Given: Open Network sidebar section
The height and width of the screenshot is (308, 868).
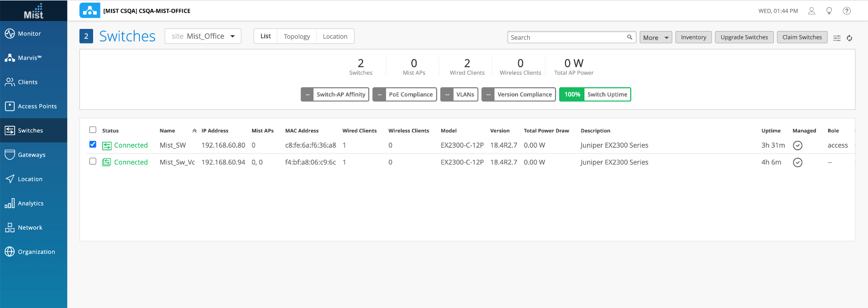Looking at the screenshot, I should (x=34, y=228).
